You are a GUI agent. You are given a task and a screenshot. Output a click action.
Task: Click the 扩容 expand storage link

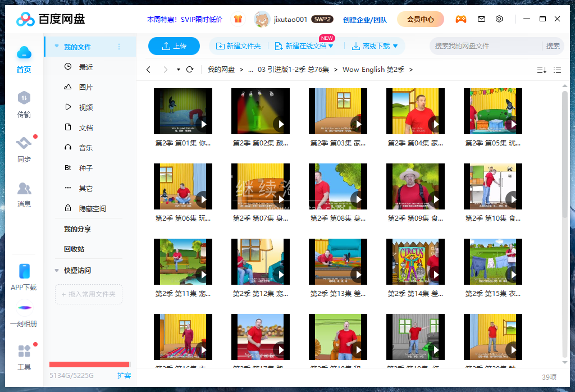[124, 376]
